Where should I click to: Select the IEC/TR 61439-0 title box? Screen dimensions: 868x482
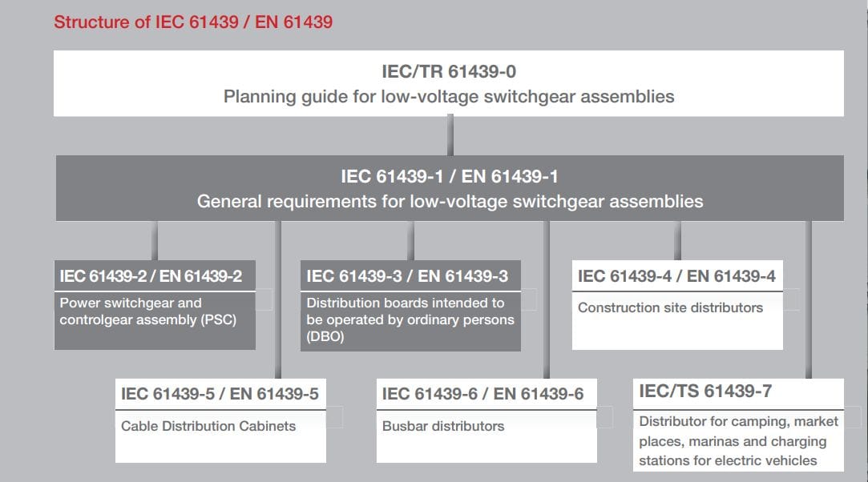pos(449,72)
